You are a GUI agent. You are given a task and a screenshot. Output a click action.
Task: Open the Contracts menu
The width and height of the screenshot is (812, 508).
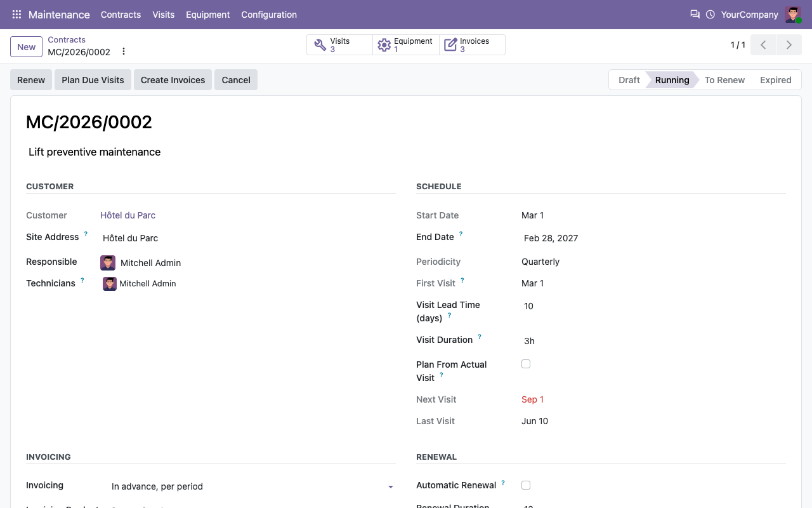121,15
